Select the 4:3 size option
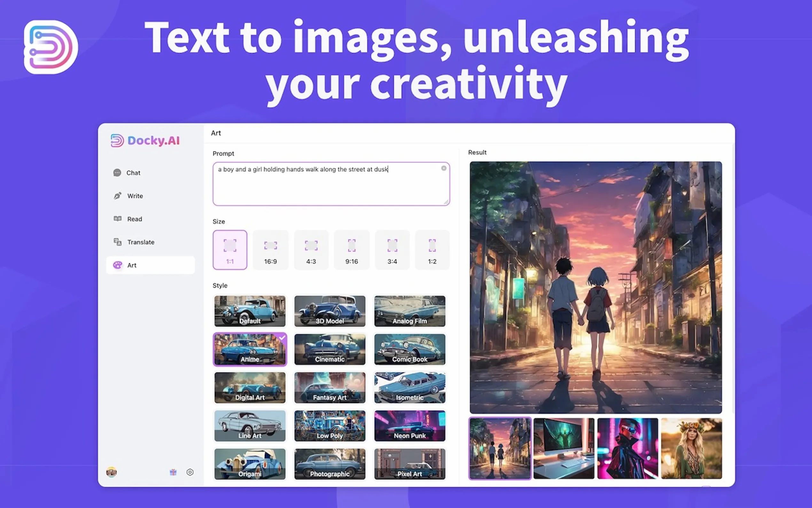Screen dimensions: 812x508 click(311, 250)
